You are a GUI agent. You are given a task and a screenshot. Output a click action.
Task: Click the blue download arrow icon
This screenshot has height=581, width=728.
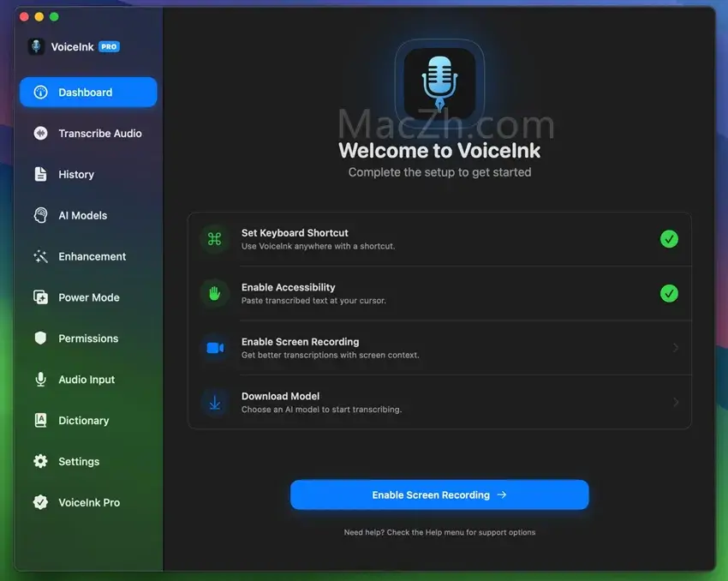215,402
